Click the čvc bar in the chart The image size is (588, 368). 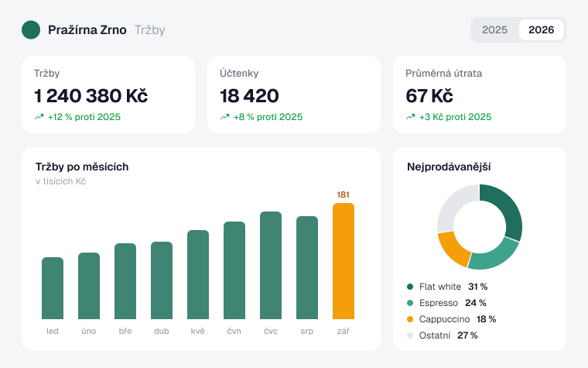tap(271, 265)
